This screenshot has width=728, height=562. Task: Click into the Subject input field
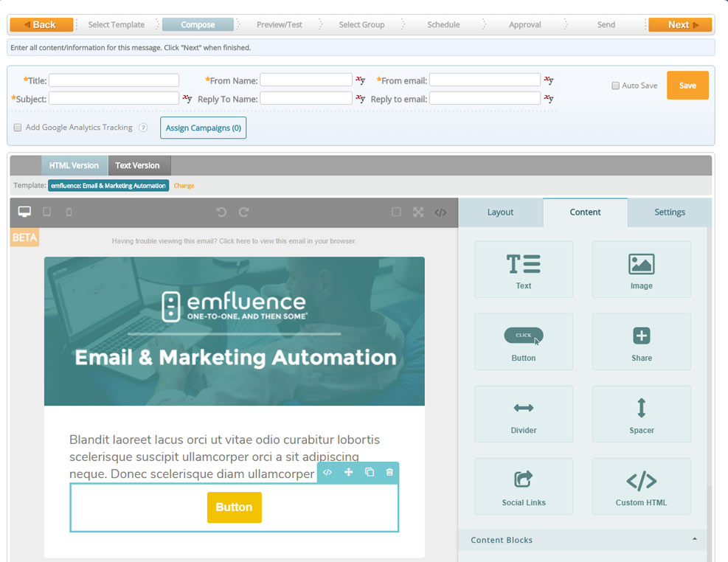tap(114, 98)
